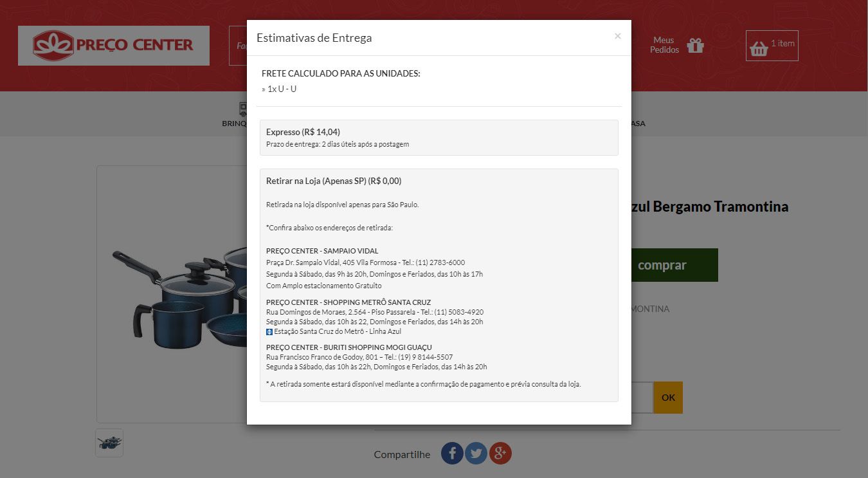Screen dimensions: 868x478
Task: Click the CEP input field beside OK
Action: tap(642, 398)
